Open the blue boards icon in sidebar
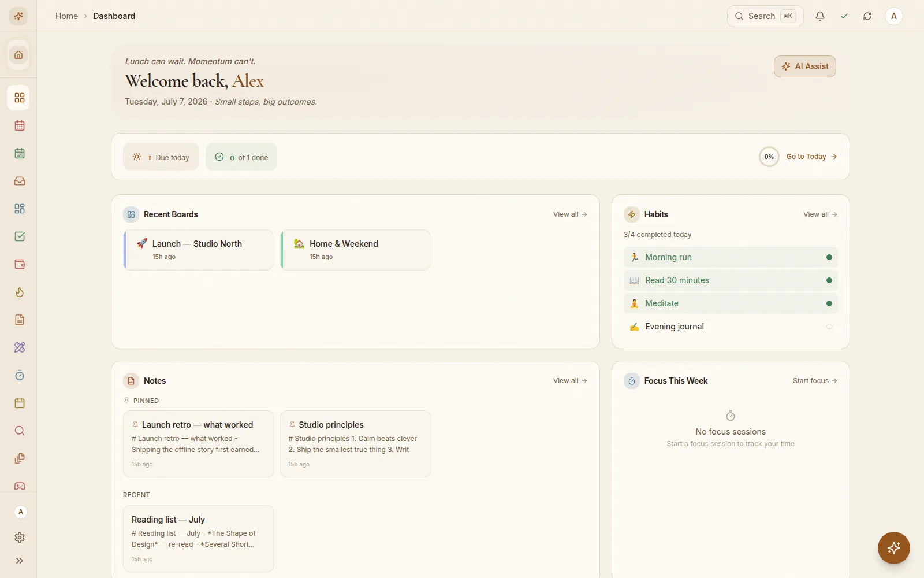This screenshot has height=578, width=924. click(x=20, y=209)
